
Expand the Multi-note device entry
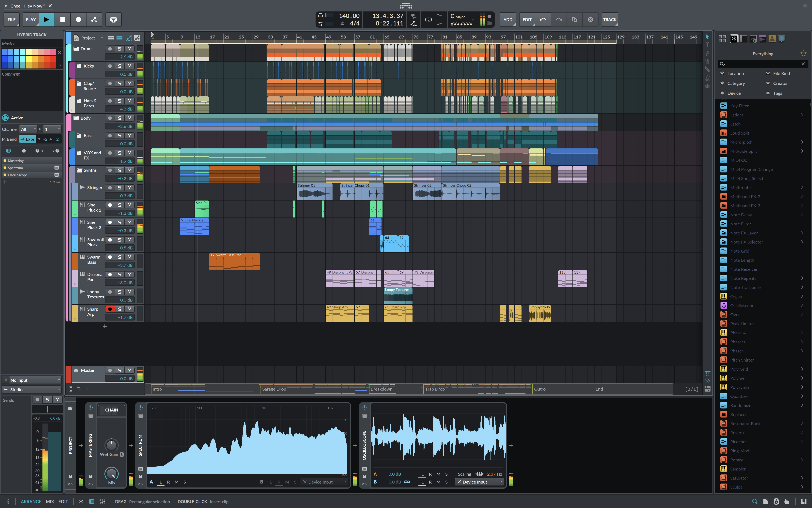(x=802, y=187)
